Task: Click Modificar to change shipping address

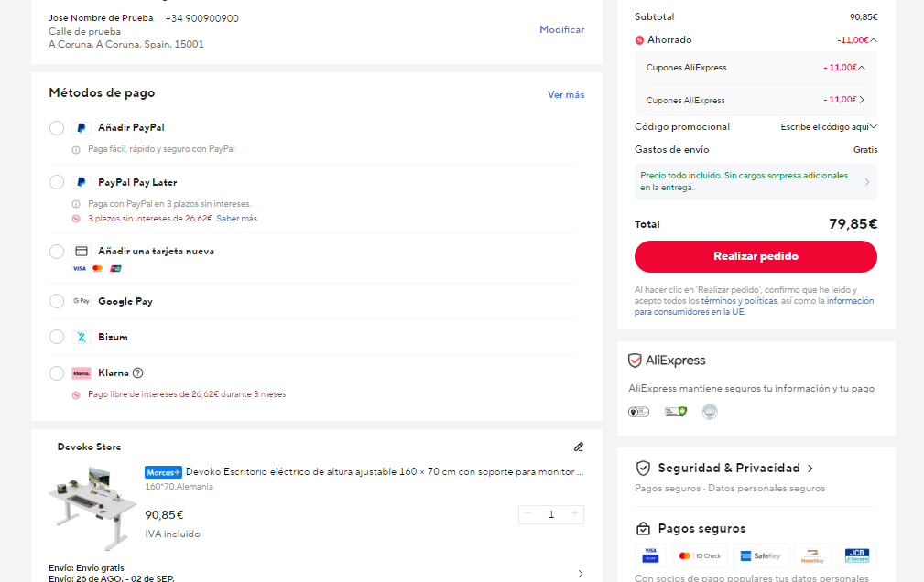Action: [561, 29]
